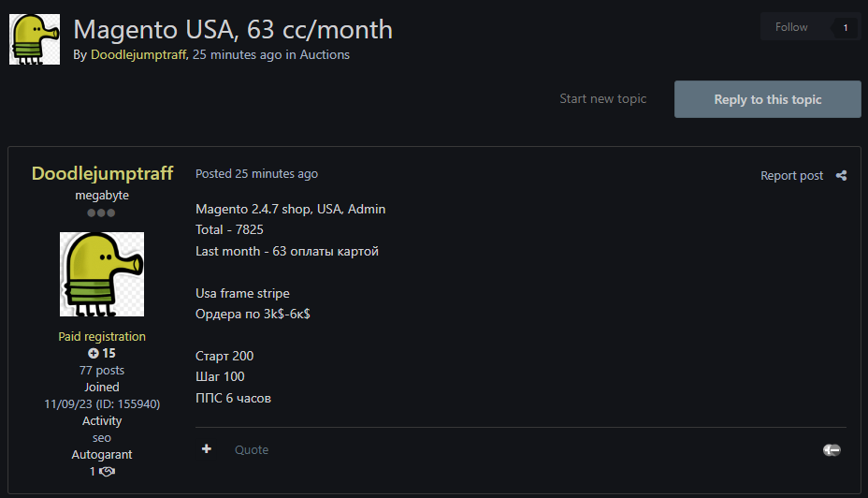Click the Report post link

point(791,175)
